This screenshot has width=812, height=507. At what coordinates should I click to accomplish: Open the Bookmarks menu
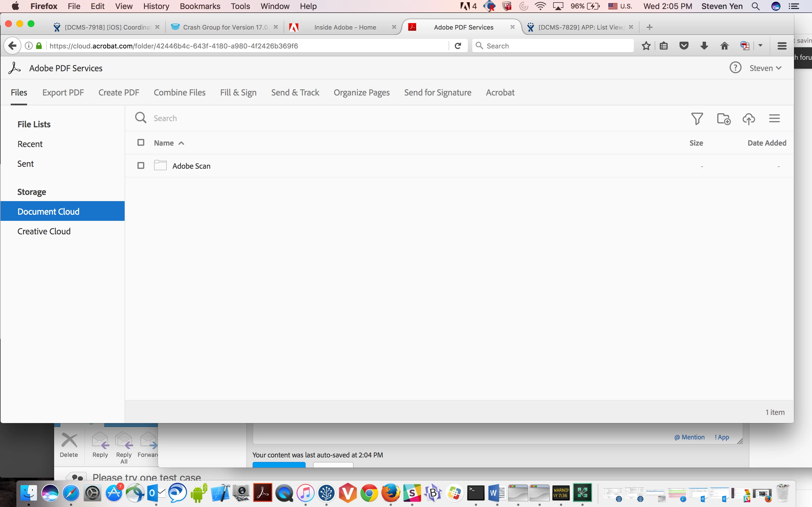tap(200, 6)
